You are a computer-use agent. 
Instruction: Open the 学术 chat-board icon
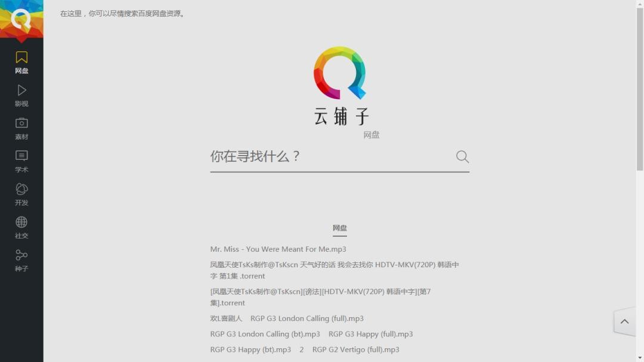pos(21,156)
